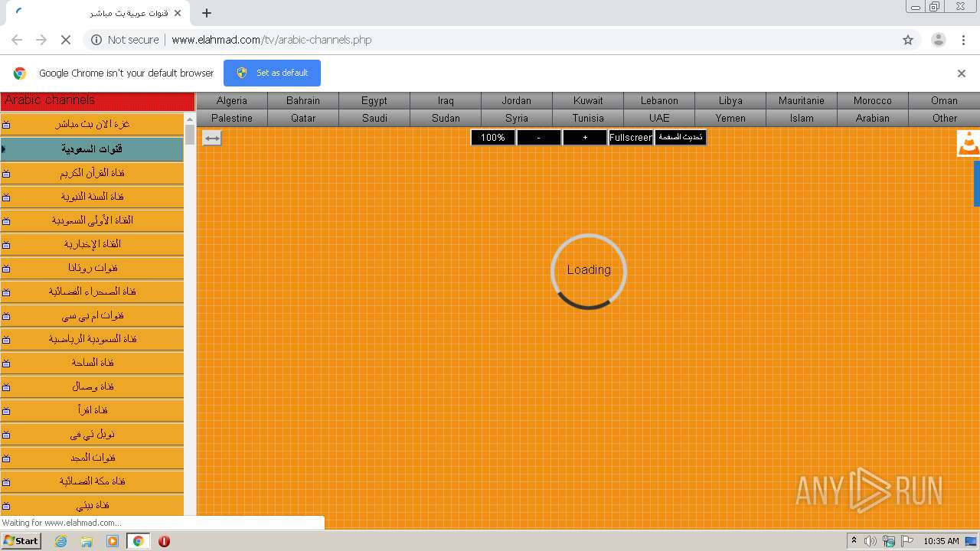This screenshot has width=980, height=551.
Task: Go back using the browser back arrow
Action: tap(17, 40)
